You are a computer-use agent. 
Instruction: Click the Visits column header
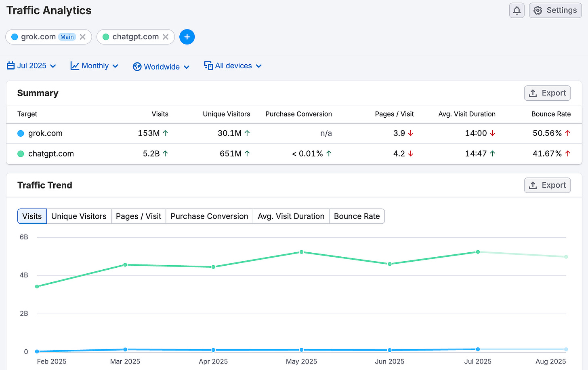coord(160,114)
